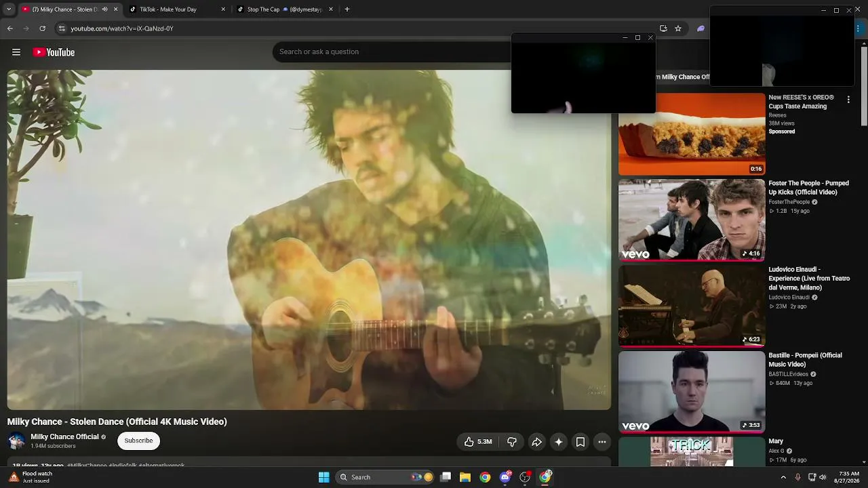Save the video with the bookmark icon
The height and width of the screenshot is (488, 868).
tap(580, 442)
